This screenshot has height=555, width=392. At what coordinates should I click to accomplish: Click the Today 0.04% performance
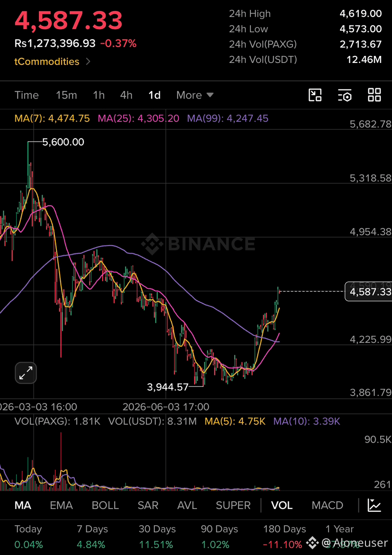coord(29,537)
